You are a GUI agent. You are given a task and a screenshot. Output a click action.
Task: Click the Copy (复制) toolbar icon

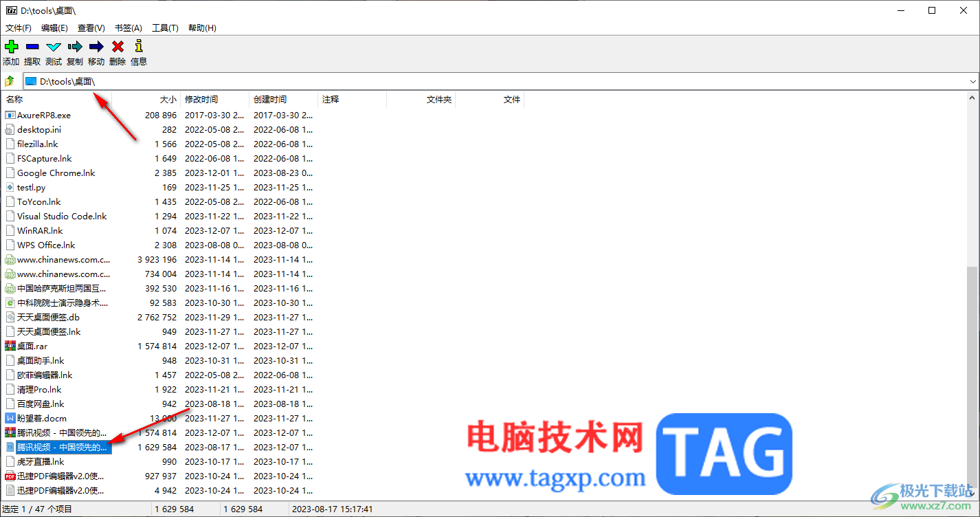75,47
